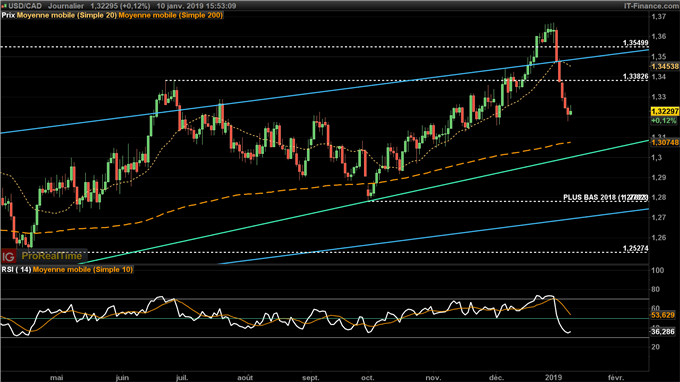Screen dimensions: 680x382
Task: Click the 1,25274 support level label
Action: [635, 248]
